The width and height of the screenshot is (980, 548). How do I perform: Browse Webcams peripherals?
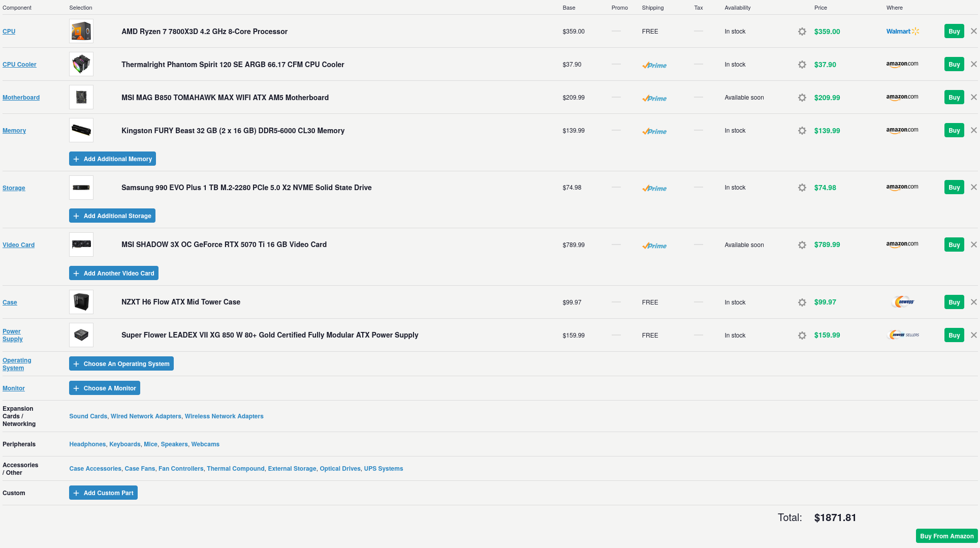point(205,444)
